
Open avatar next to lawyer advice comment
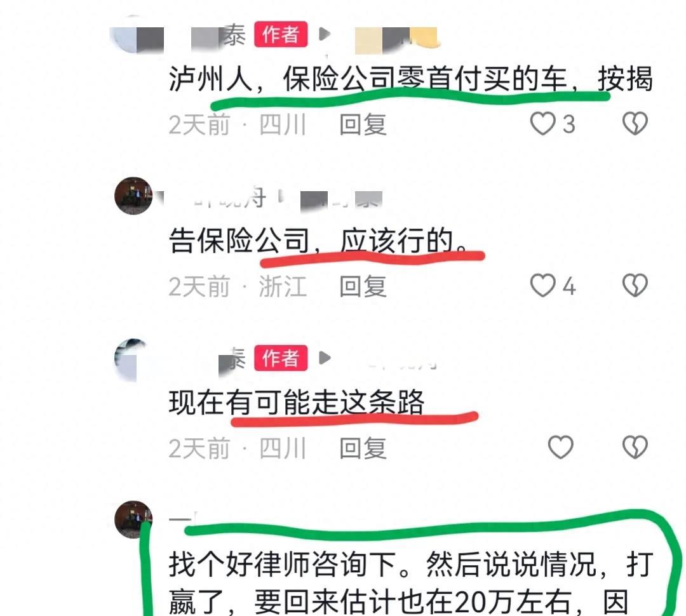coord(133,519)
